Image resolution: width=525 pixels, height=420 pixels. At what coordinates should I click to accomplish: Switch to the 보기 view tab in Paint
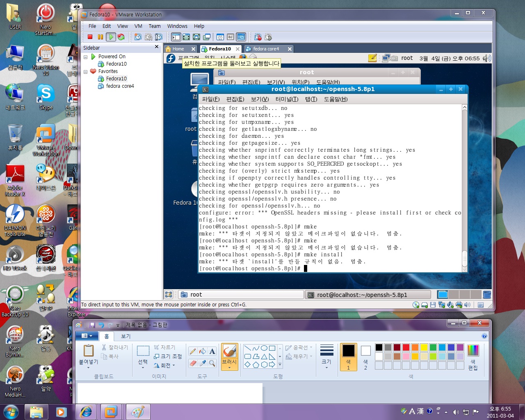coord(126,336)
